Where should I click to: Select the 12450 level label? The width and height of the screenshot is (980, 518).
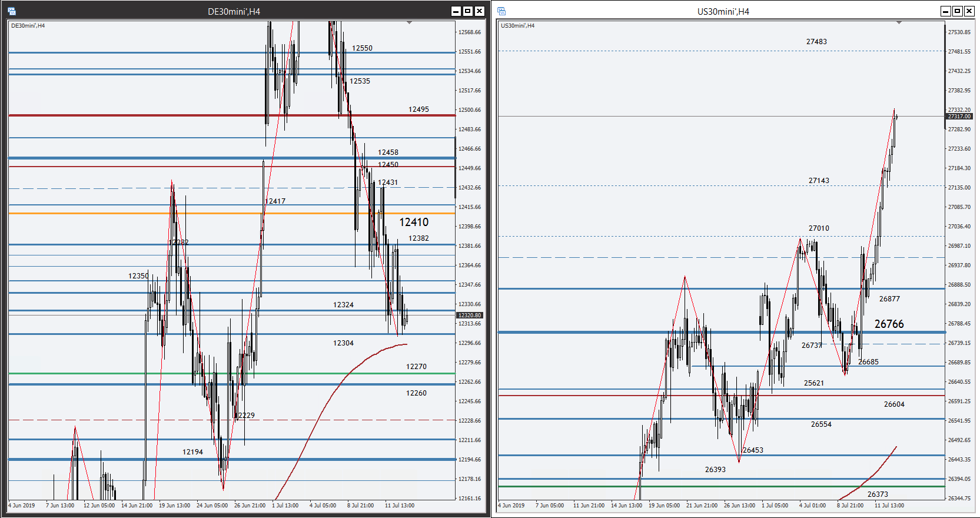pos(388,165)
